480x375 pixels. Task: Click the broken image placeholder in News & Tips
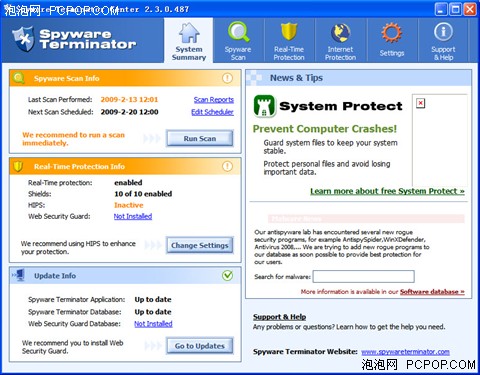coord(421,103)
